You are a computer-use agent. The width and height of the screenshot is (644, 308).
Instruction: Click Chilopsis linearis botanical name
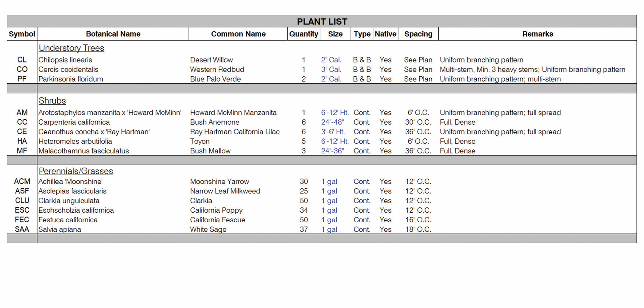click(65, 60)
